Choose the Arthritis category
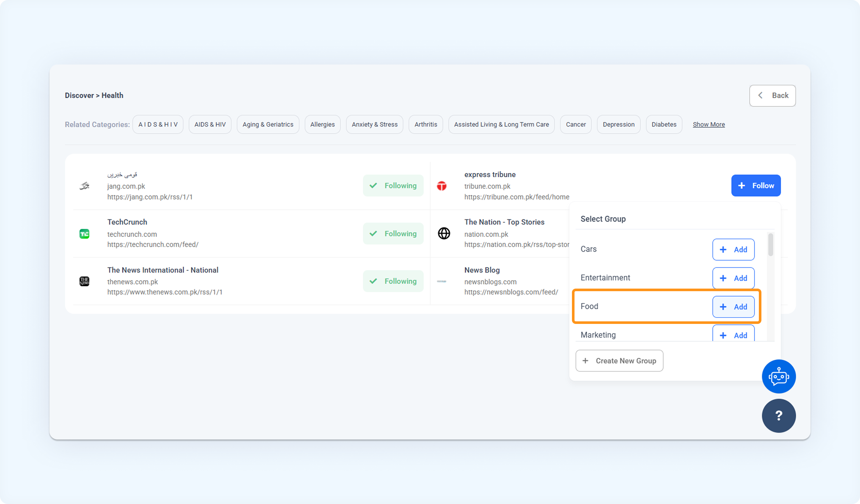This screenshot has width=860, height=504. click(x=426, y=125)
